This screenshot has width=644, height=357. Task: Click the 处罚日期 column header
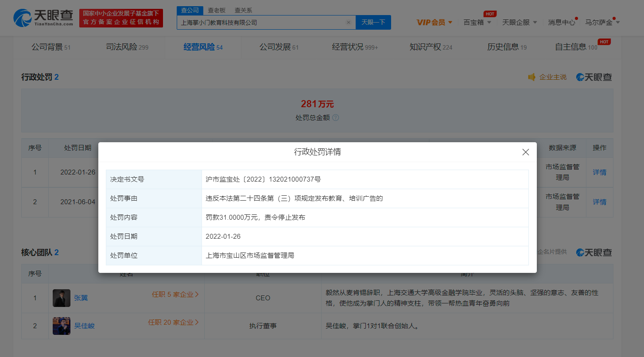pos(78,148)
